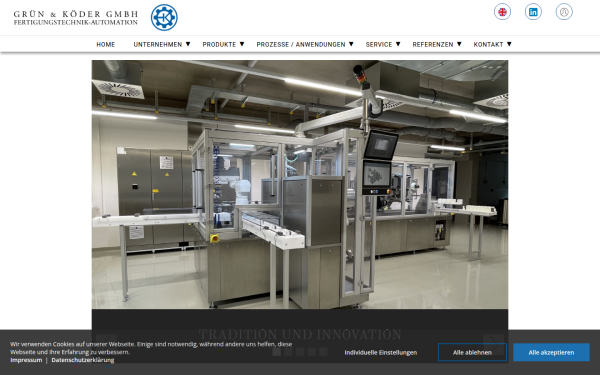Viewport: 600px width, 375px height.
Task: Expand the arrow next to UNTERNEHMEN
Action: pos(188,44)
